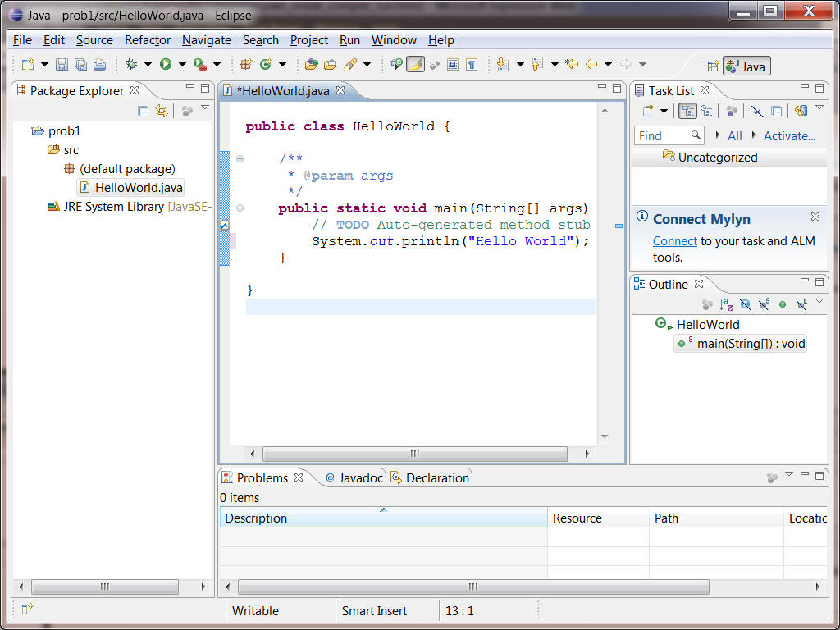The width and height of the screenshot is (840, 630).
Task: Toggle Hide Non-Public Members in Outline
Action: (783, 304)
